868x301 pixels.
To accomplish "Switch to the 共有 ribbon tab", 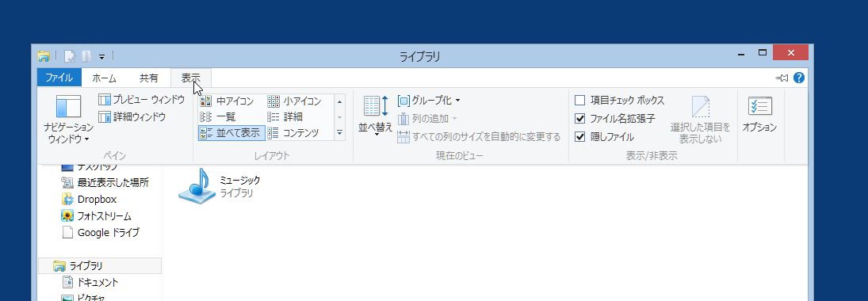I will 148,78.
